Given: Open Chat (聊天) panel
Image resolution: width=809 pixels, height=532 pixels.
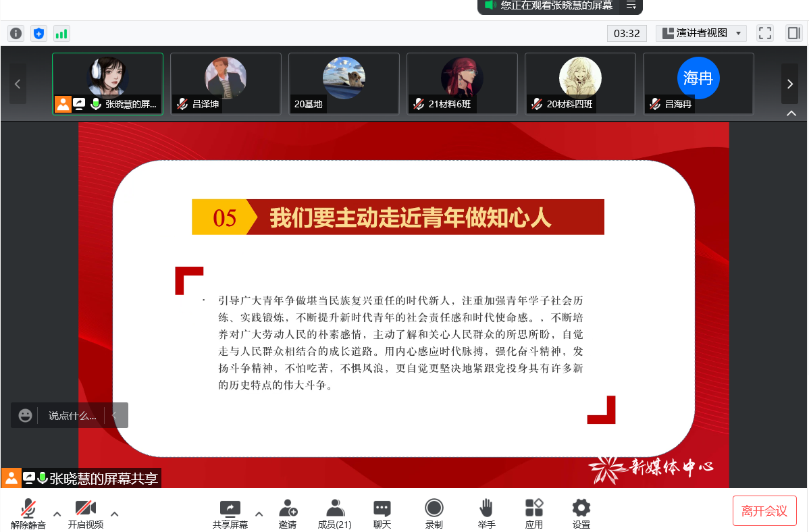Looking at the screenshot, I should click(x=382, y=514).
